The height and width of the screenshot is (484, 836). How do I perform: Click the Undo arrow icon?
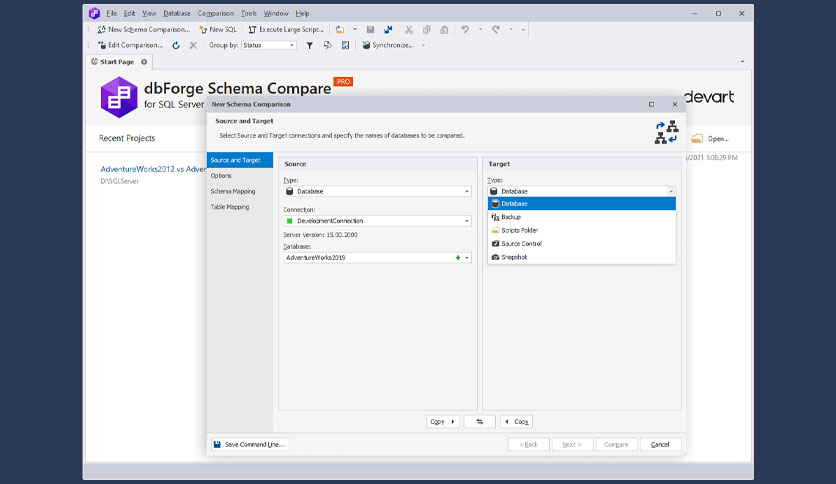pyautogui.click(x=465, y=29)
